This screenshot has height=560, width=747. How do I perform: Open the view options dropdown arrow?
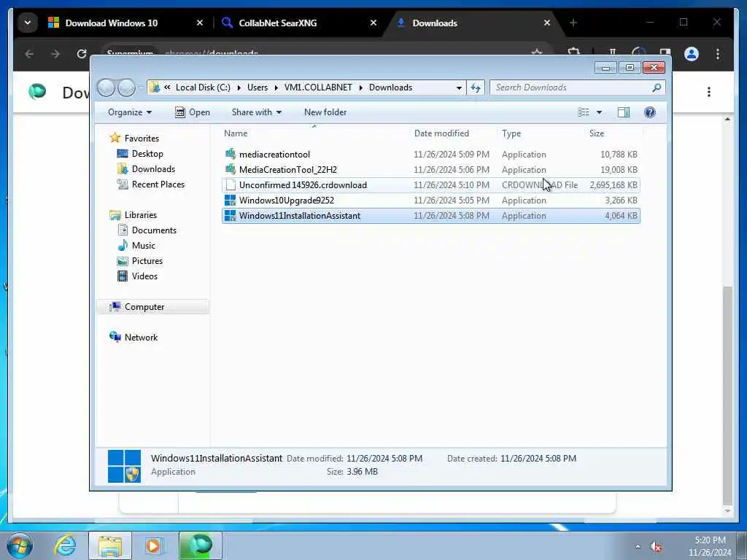(x=600, y=112)
